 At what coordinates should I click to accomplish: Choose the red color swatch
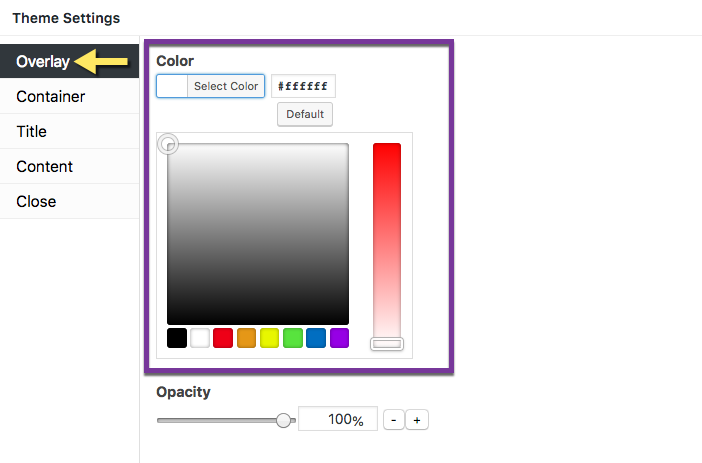(x=223, y=338)
